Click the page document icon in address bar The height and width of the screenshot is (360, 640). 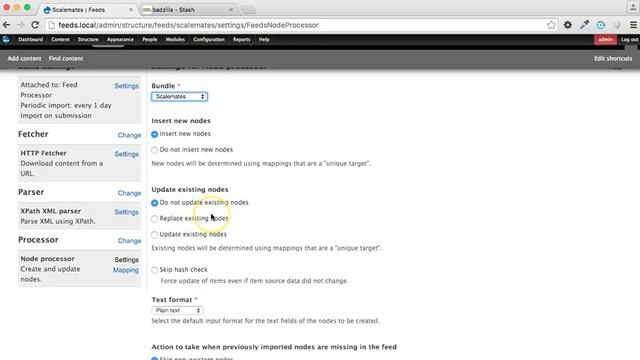click(51, 25)
